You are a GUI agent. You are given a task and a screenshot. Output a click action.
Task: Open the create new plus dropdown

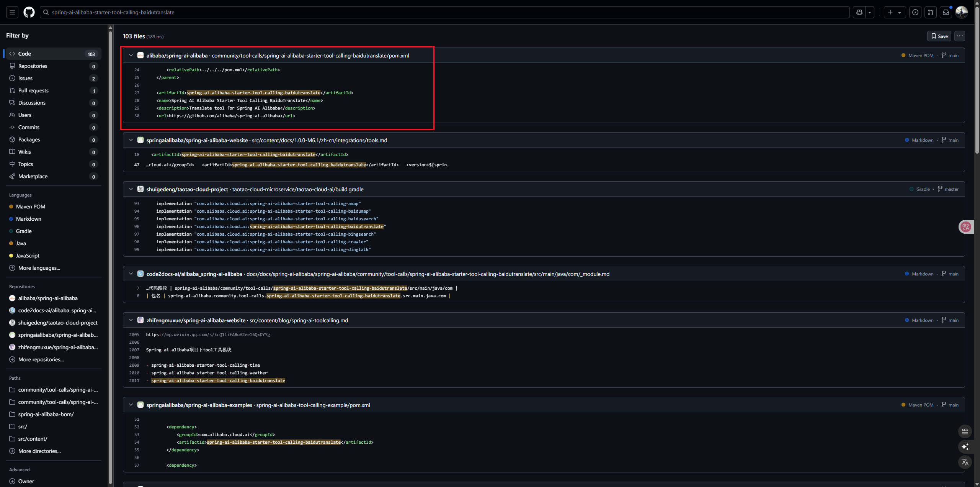tap(894, 12)
